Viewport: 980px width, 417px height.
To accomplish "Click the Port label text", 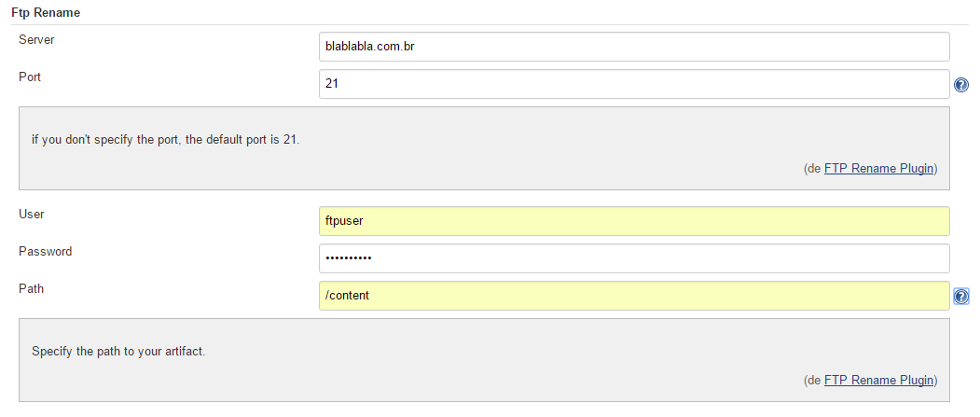I will 30,76.
